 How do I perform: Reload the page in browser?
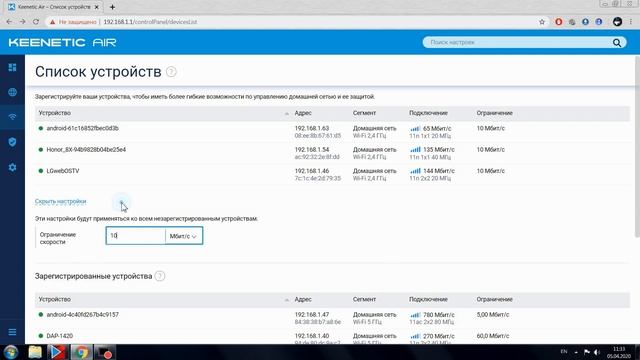(36, 22)
